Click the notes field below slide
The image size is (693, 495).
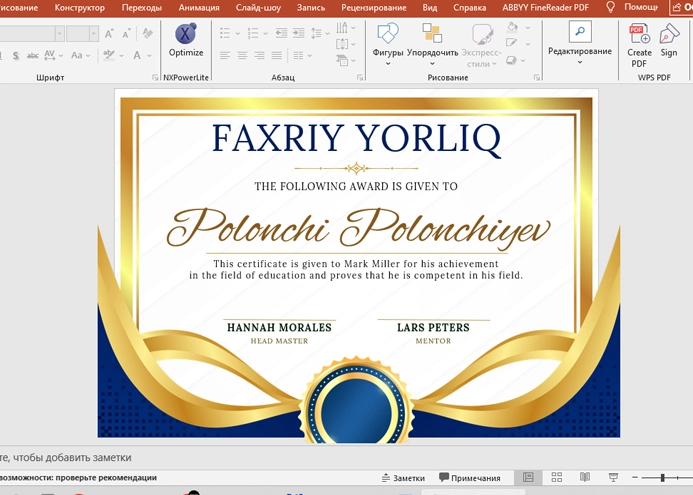346,457
